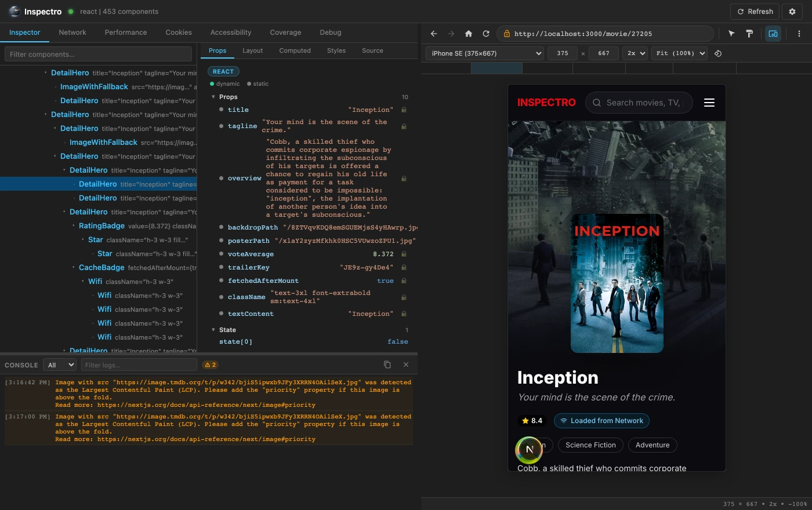The height and width of the screenshot is (510, 812).
Task: Click the Loaded from Network badge
Action: [601, 421]
